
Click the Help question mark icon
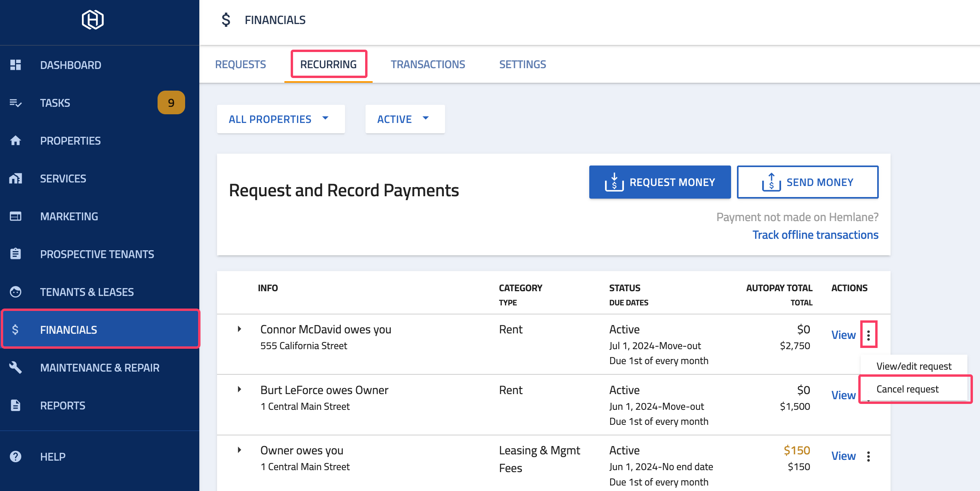(16, 456)
